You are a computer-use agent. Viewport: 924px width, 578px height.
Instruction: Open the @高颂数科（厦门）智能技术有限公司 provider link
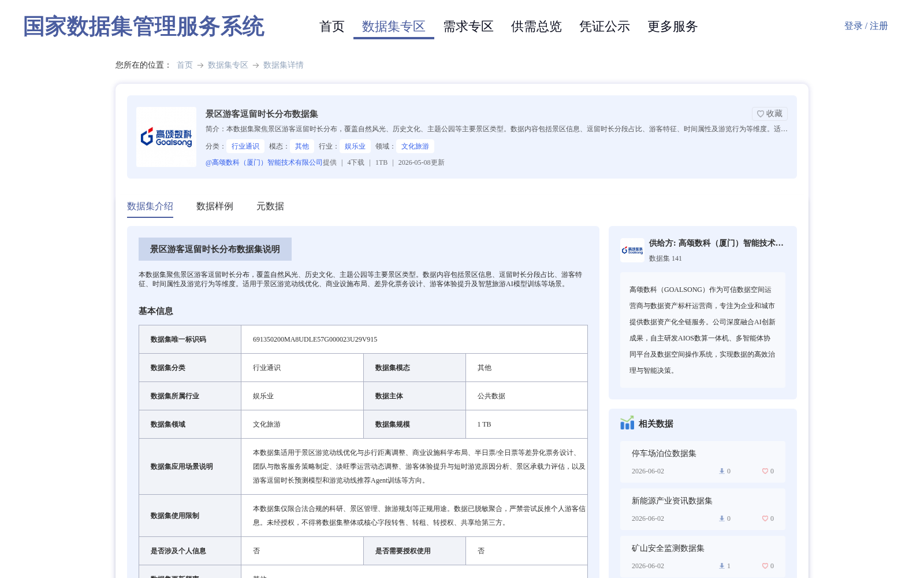264,162
